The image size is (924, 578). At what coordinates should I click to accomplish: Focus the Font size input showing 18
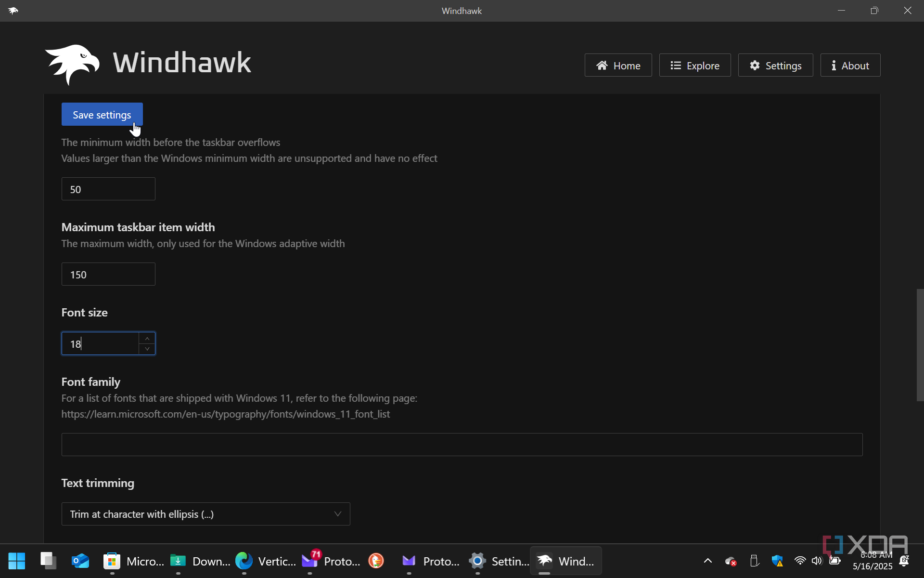pos(100,343)
